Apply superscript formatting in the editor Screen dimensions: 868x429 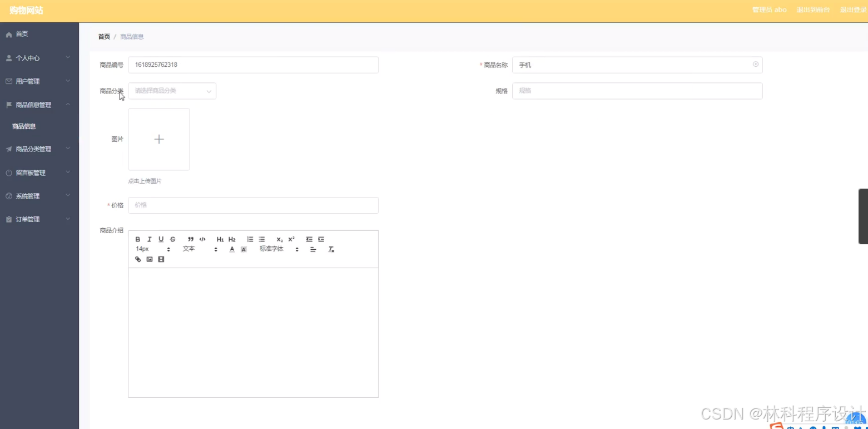[290, 239]
